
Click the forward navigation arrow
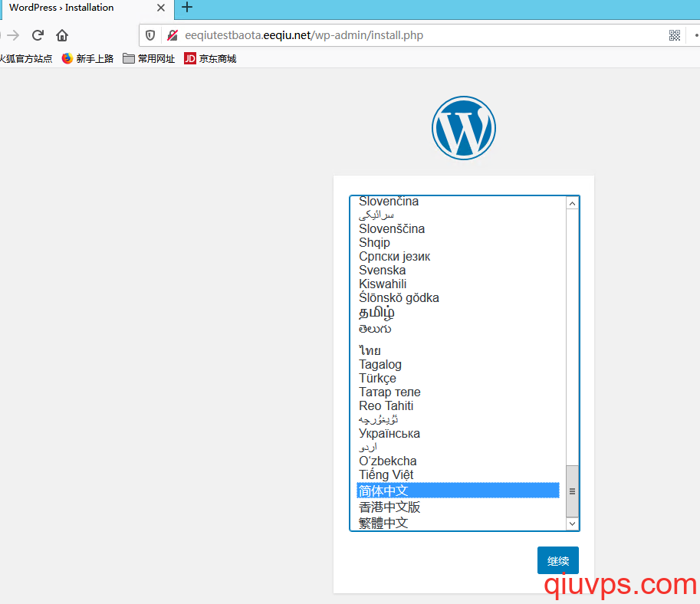tap(13, 35)
